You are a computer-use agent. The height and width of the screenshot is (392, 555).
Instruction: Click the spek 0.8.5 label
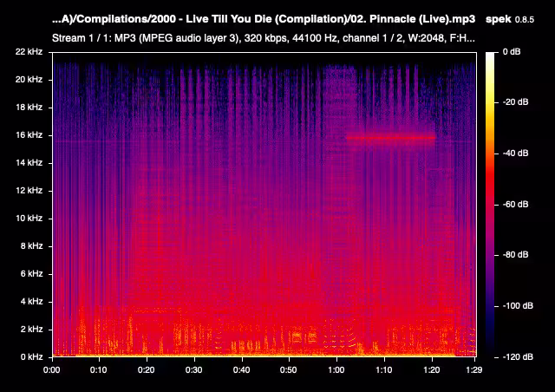pos(510,19)
